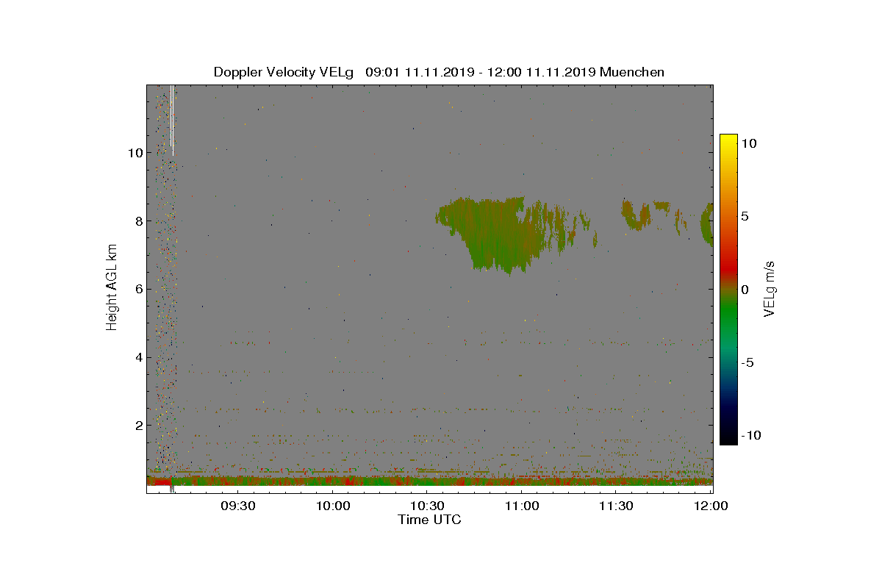Select the 'Muenchen' station name in title
Screen dimensions: 882x588
click(x=632, y=72)
